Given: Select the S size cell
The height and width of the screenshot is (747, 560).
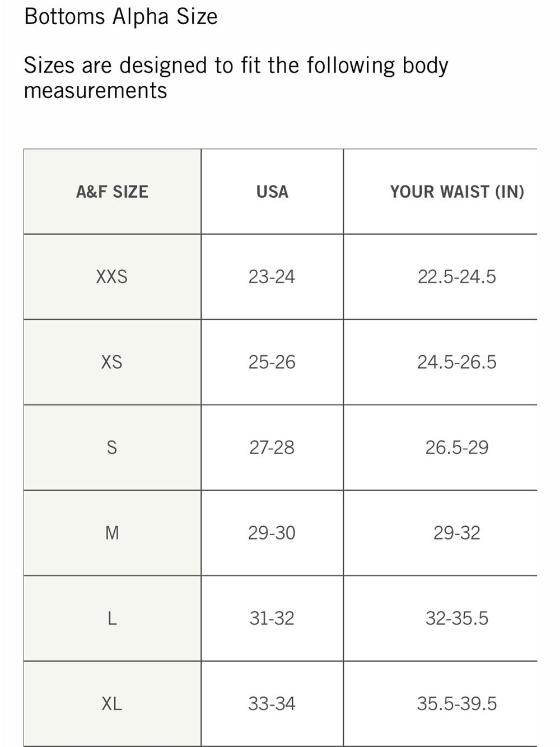Looking at the screenshot, I should tap(112, 447).
